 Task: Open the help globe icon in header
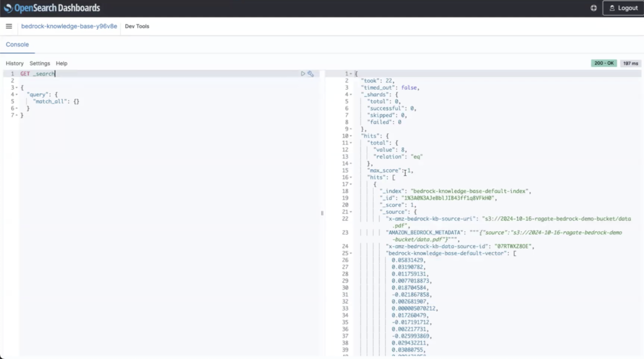pyautogui.click(x=594, y=8)
